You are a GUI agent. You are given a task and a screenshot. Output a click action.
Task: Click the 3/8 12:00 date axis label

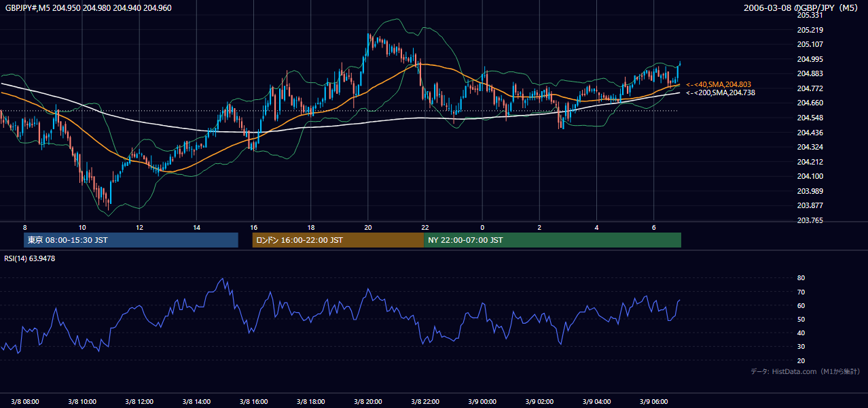139,401
